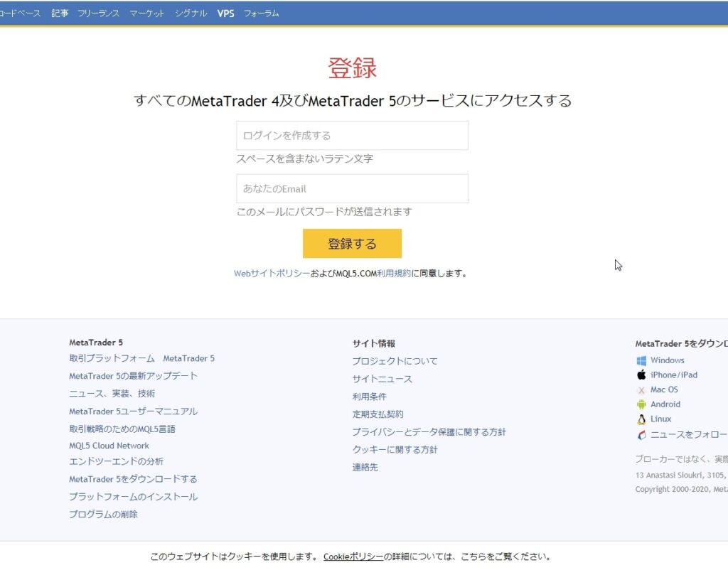Click the MetaTrader 5 footer column heading

point(96,343)
